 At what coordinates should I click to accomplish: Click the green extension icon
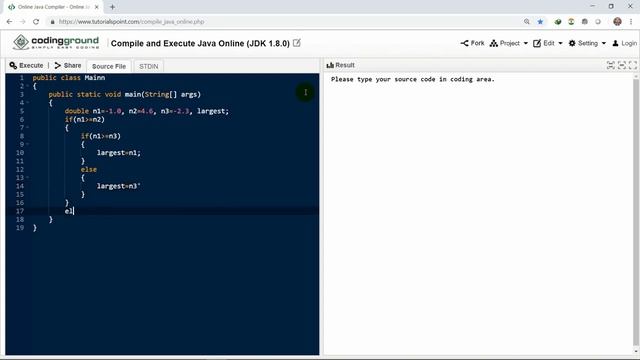tap(558, 22)
